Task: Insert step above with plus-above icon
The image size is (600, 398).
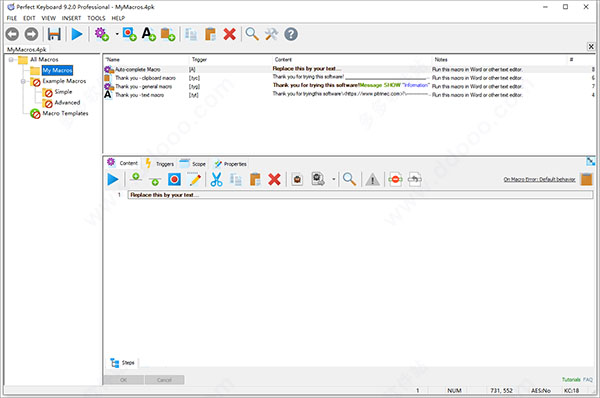Action: point(135,178)
